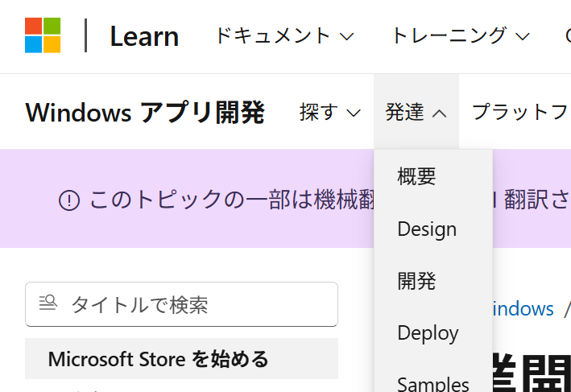Open the Windows breadcrumb link
The width and height of the screenshot is (571, 392).
click(523, 308)
